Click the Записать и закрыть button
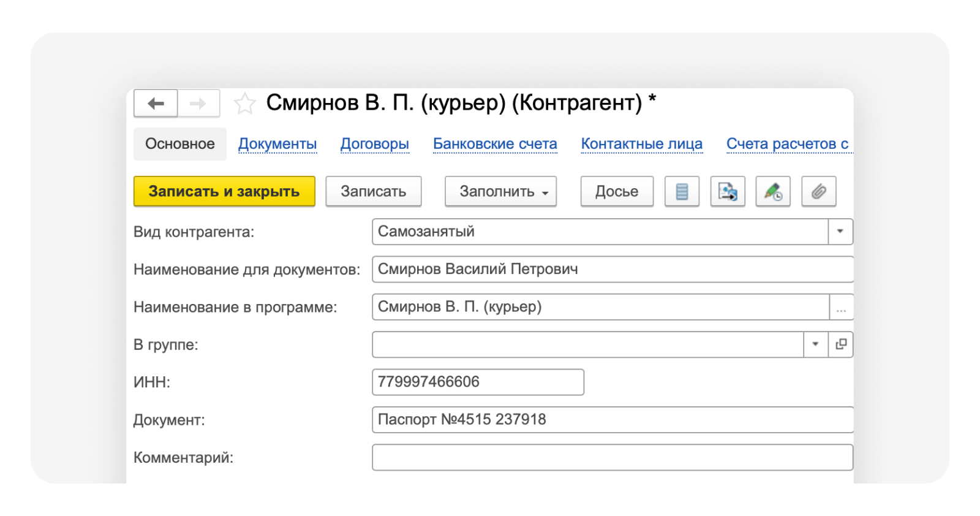 pos(224,192)
